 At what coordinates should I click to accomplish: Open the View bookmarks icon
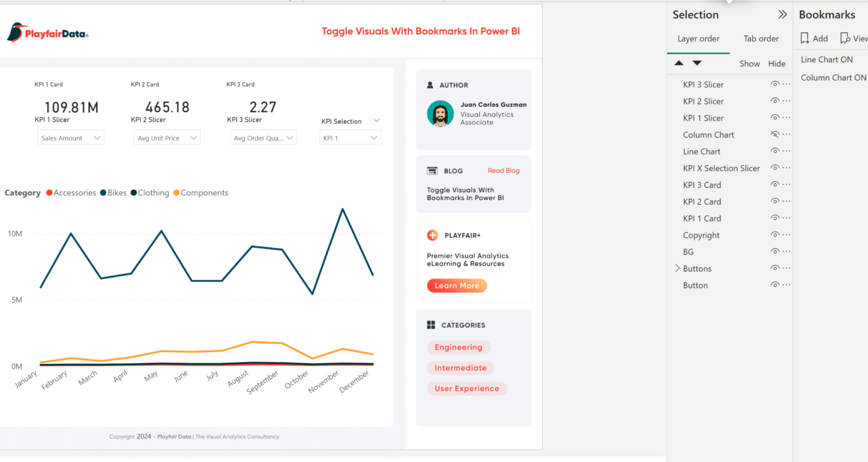coord(845,38)
